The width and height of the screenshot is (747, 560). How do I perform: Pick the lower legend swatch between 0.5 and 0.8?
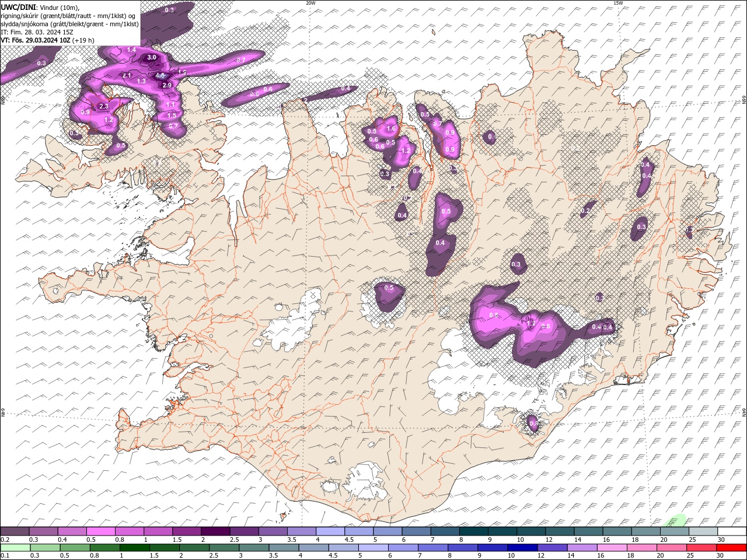[75, 548]
